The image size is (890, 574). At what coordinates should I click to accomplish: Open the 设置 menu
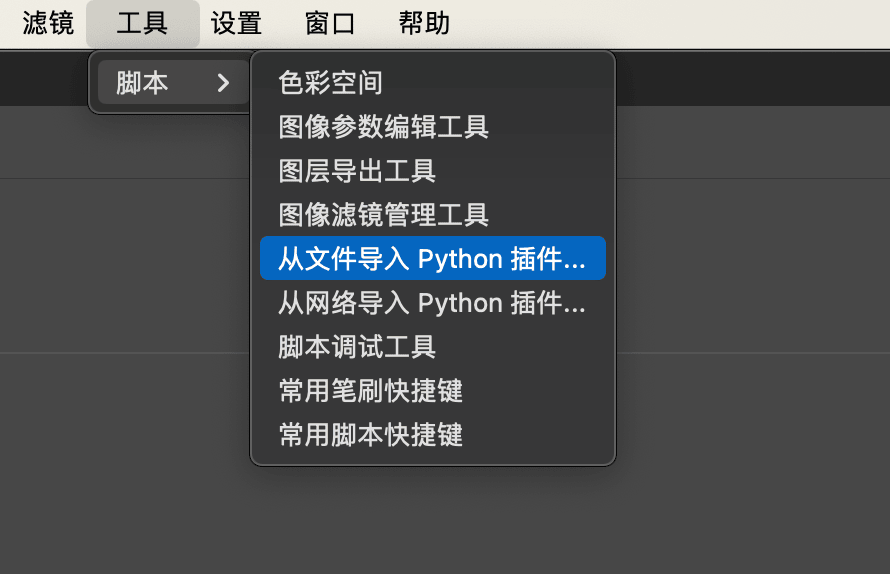click(x=236, y=23)
